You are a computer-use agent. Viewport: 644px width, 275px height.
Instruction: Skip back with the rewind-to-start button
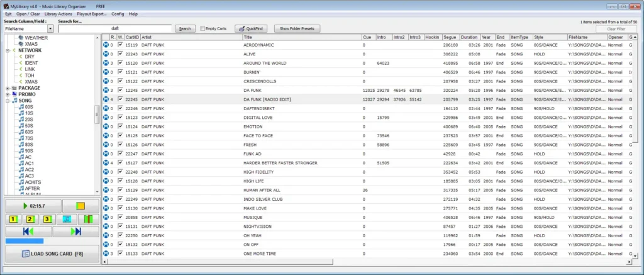pos(28,232)
